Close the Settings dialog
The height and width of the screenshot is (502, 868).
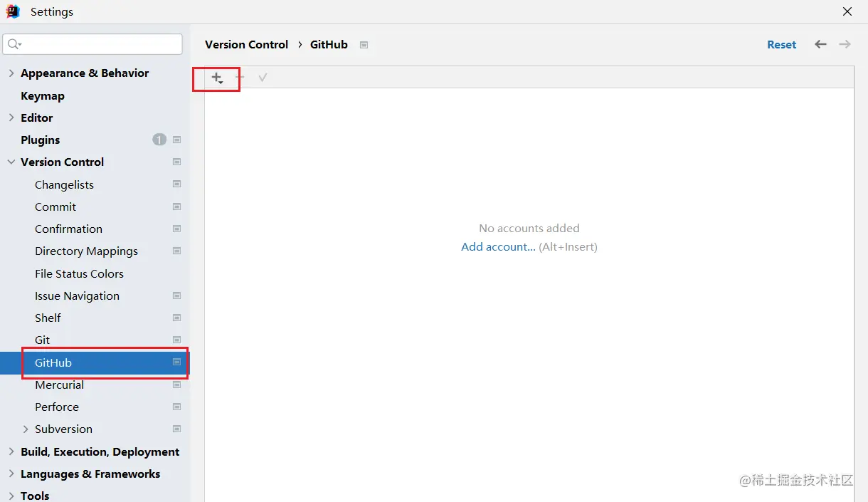847,11
